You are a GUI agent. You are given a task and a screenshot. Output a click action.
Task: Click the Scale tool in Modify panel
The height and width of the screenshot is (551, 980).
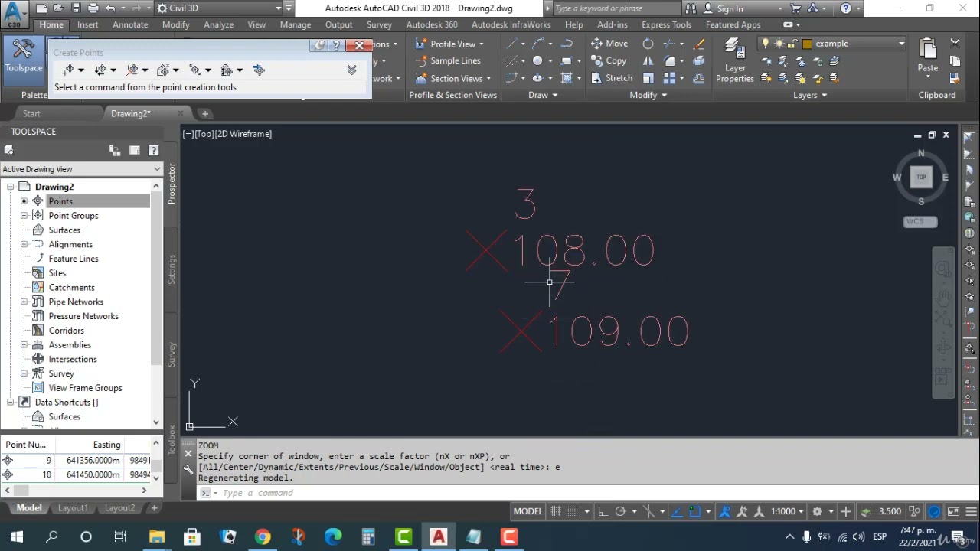(648, 78)
